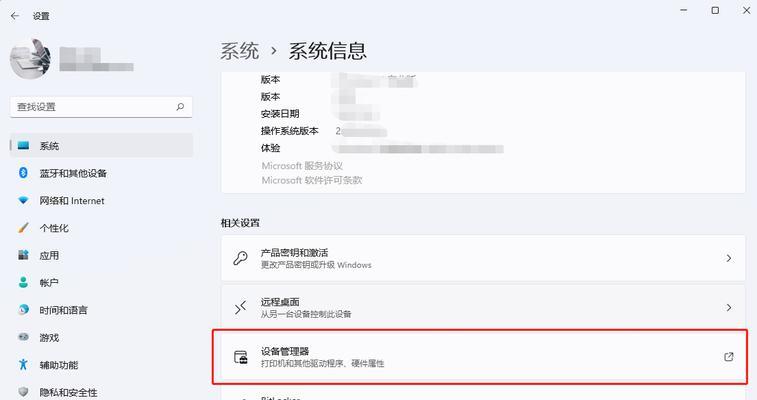
Task: Open 个性化 paintbrush icon
Action: tap(23, 228)
